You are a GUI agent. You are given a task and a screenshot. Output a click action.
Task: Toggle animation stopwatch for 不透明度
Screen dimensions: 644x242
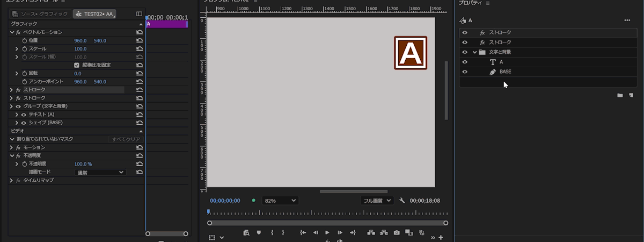tap(24, 164)
